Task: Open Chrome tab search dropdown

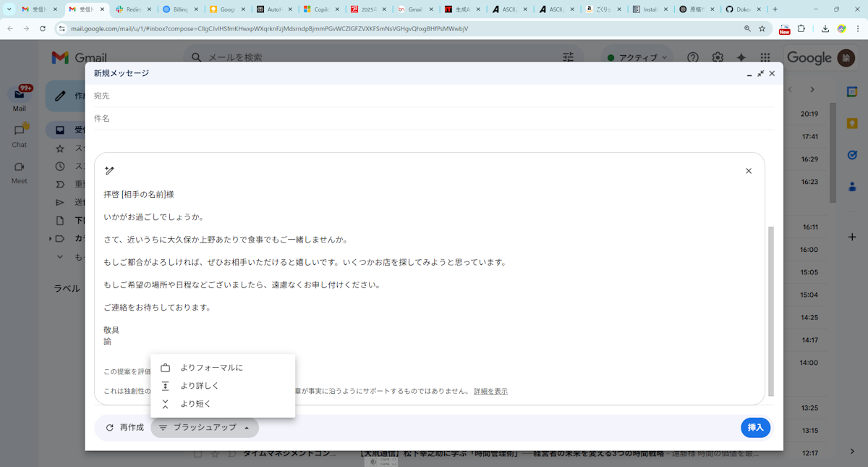Action: pos(9,9)
